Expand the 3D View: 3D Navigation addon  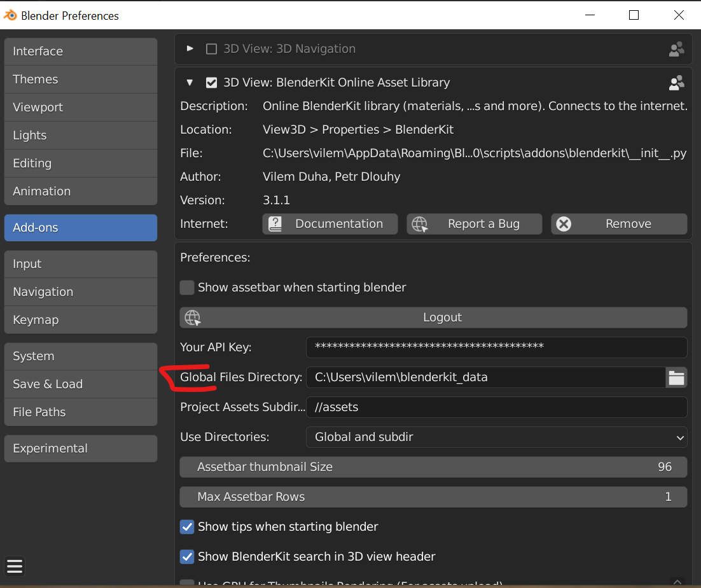coord(189,48)
